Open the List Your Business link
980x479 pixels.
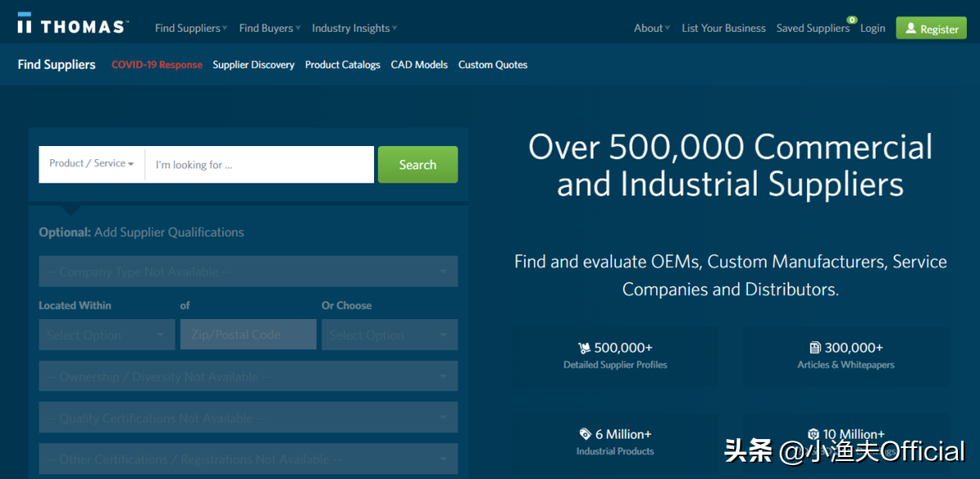(724, 28)
